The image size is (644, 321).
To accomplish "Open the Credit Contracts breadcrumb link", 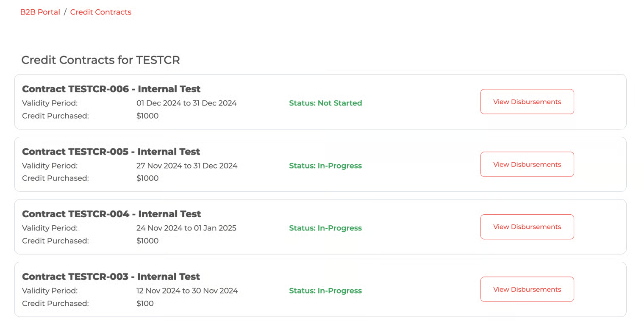I will (x=101, y=12).
